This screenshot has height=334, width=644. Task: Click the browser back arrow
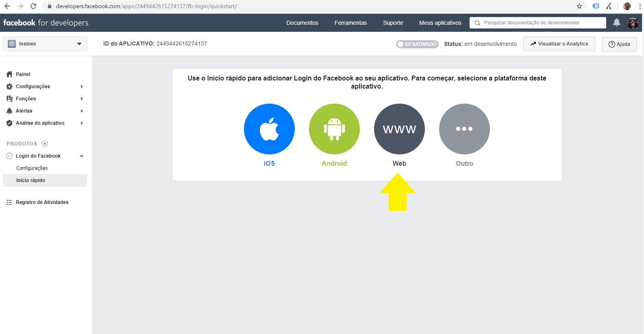click(x=7, y=6)
